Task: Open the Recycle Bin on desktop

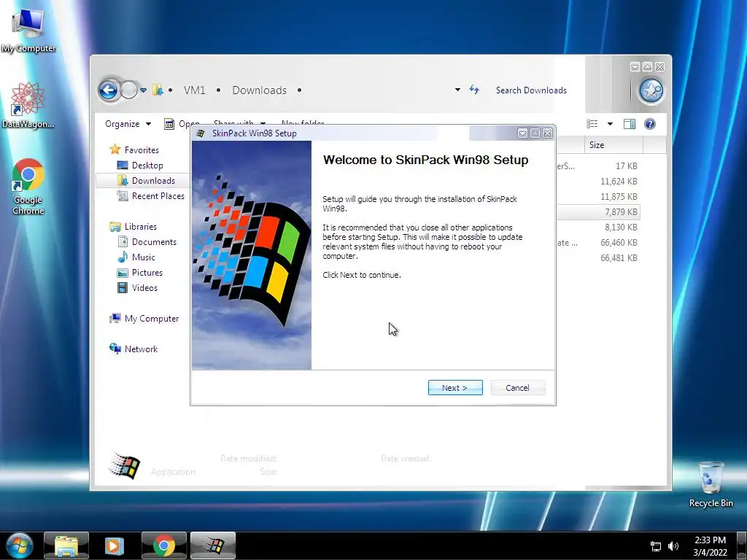Action: [711, 484]
